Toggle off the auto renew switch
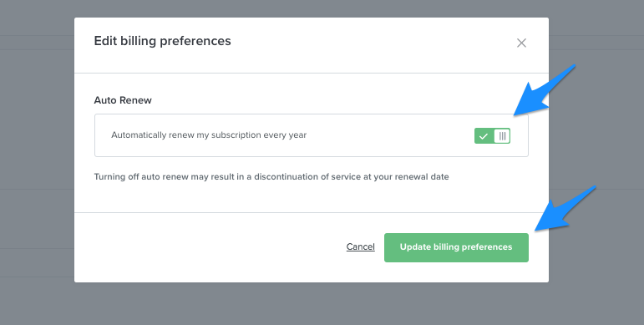 [492, 135]
